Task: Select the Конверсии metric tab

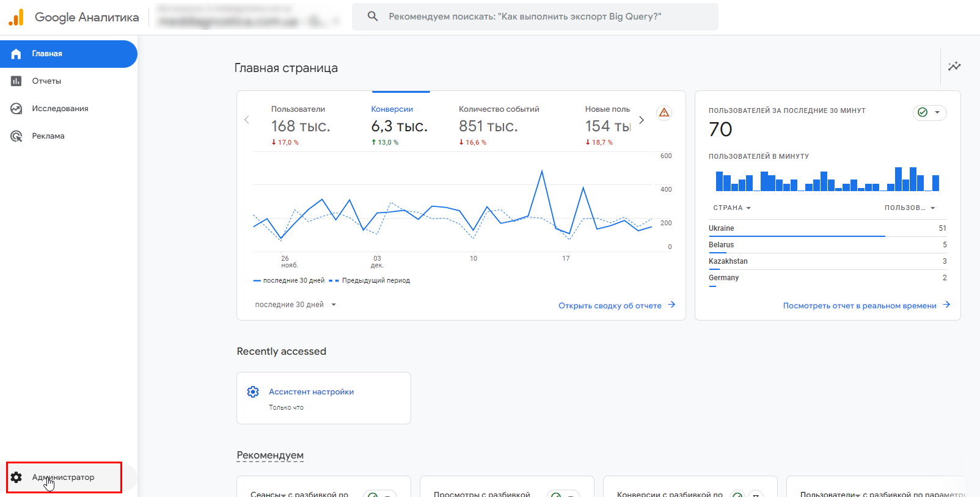Action: coord(400,126)
